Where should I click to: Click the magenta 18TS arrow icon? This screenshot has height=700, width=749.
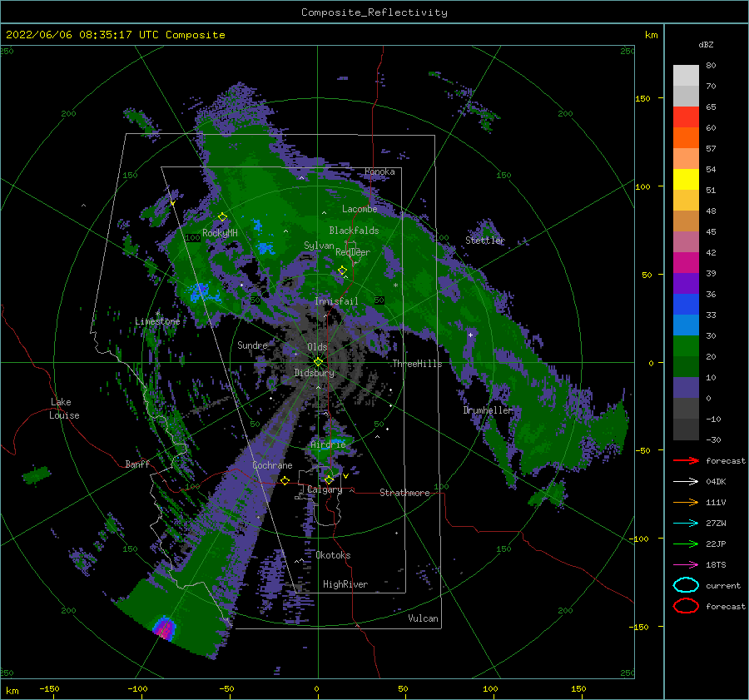[686, 565]
